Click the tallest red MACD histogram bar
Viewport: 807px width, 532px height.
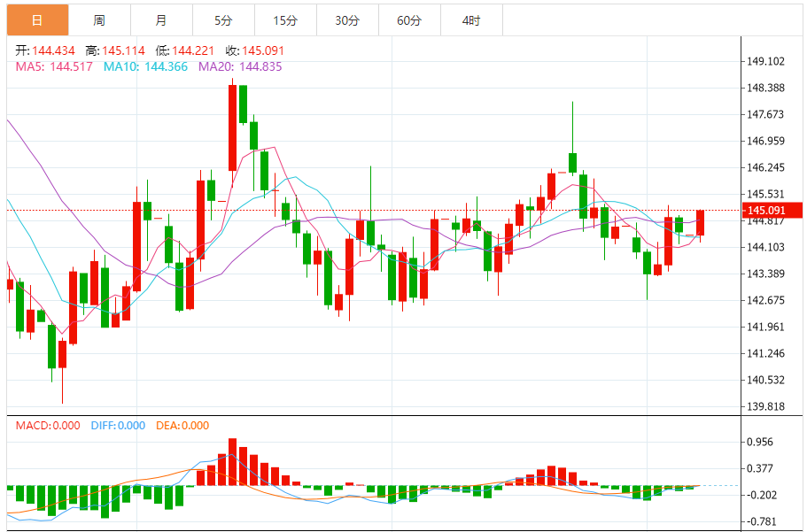(233, 462)
